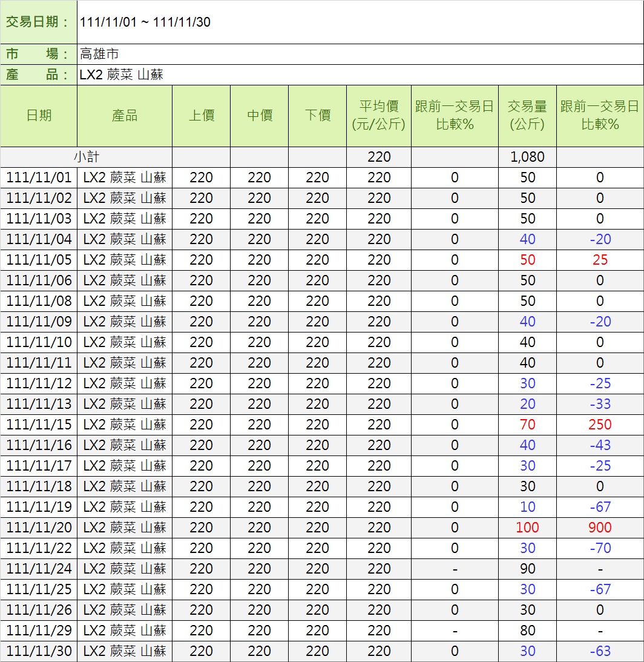Click the date range 111/11/01 ~ 111/11/30
The image size is (644, 662).
point(145,22)
